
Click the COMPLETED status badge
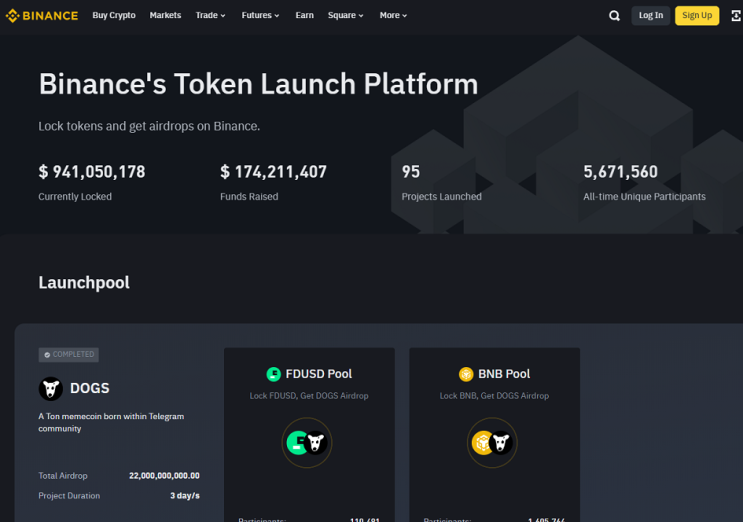[x=69, y=355]
